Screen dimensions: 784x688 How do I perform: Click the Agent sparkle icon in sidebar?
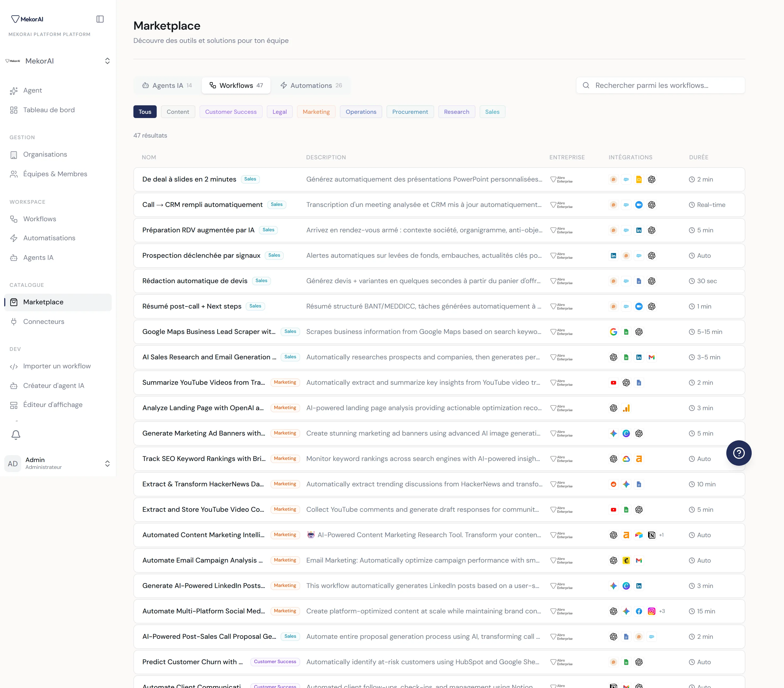[x=14, y=90]
